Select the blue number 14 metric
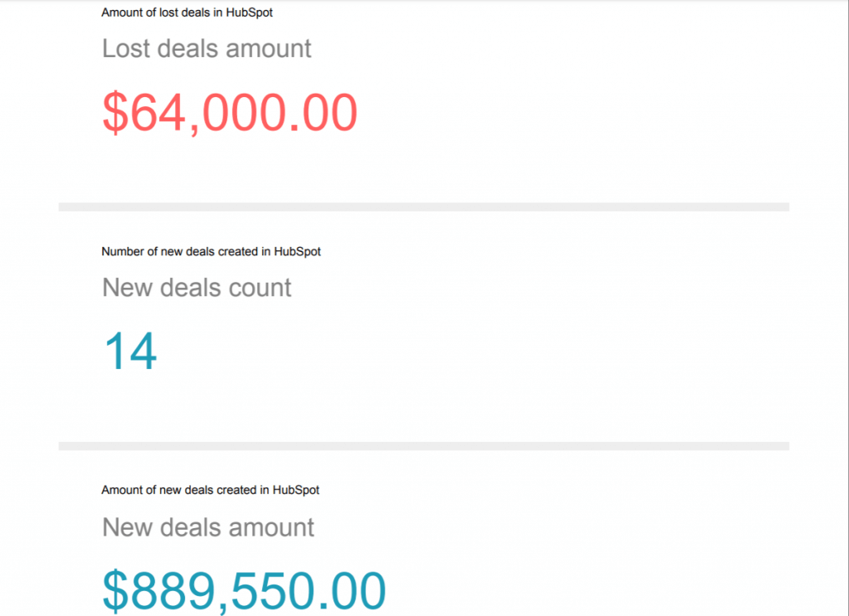This screenshot has width=849, height=616. click(x=130, y=352)
